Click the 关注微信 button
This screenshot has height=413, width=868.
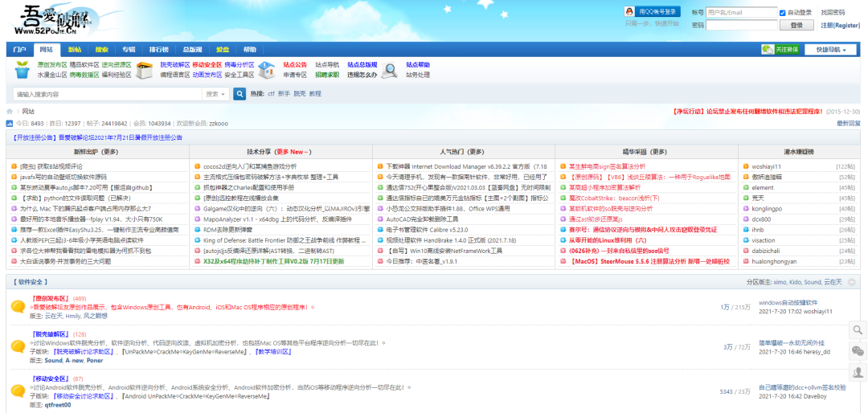click(x=780, y=50)
